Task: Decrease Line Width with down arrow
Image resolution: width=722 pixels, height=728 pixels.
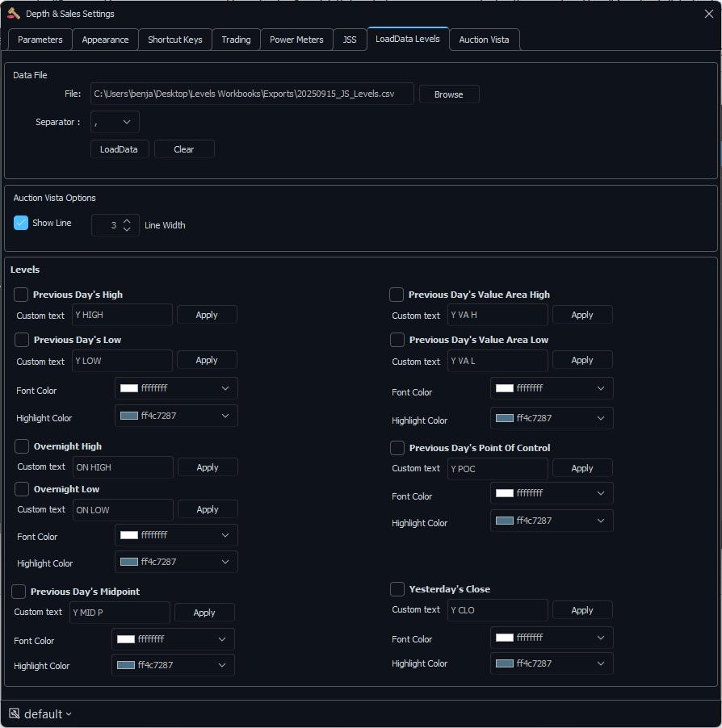Action: pos(127,229)
